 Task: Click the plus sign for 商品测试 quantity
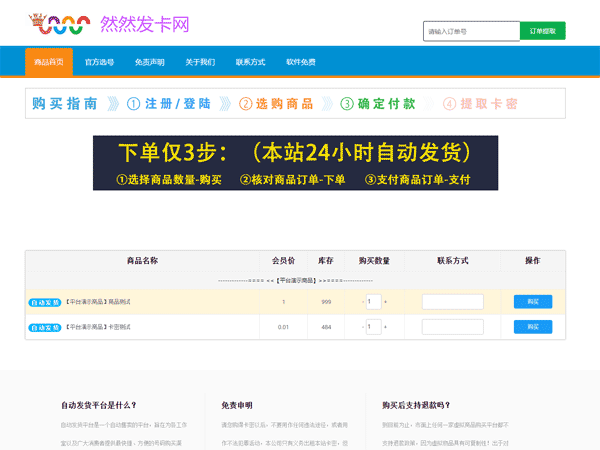tap(386, 301)
